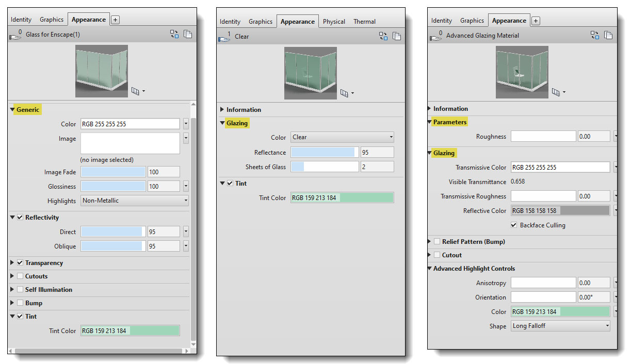Viewport: 631px width, 364px height.
Task: Click the add asset plus button in left panel
Action: tap(115, 20)
